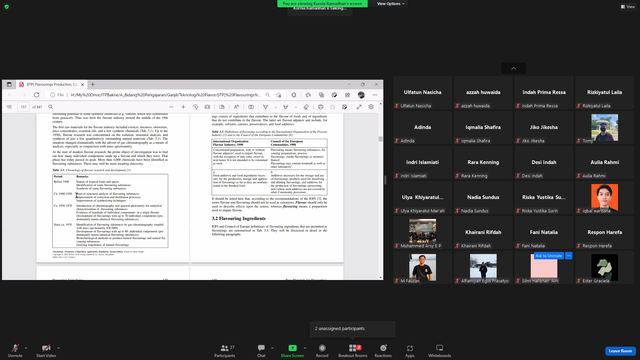Click the green Share Screen icon
Viewport: 640px width, 360px height.
[x=292, y=348]
